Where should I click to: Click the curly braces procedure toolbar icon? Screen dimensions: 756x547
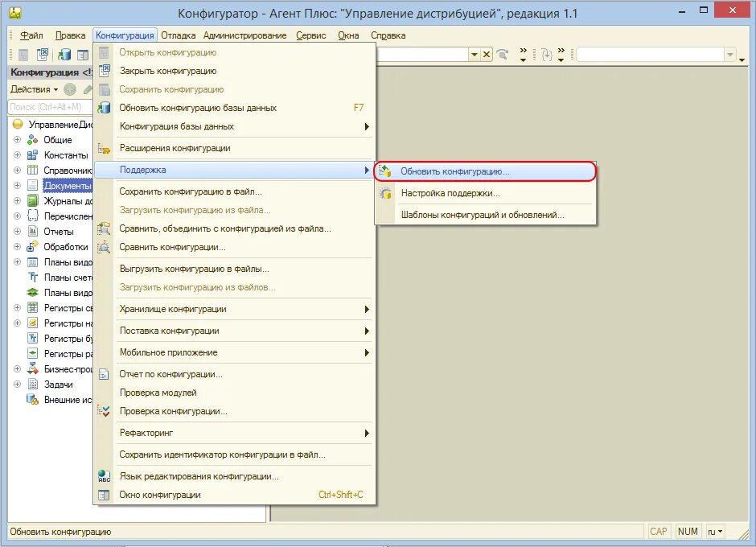pyautogui.click(x=546, y=55)
